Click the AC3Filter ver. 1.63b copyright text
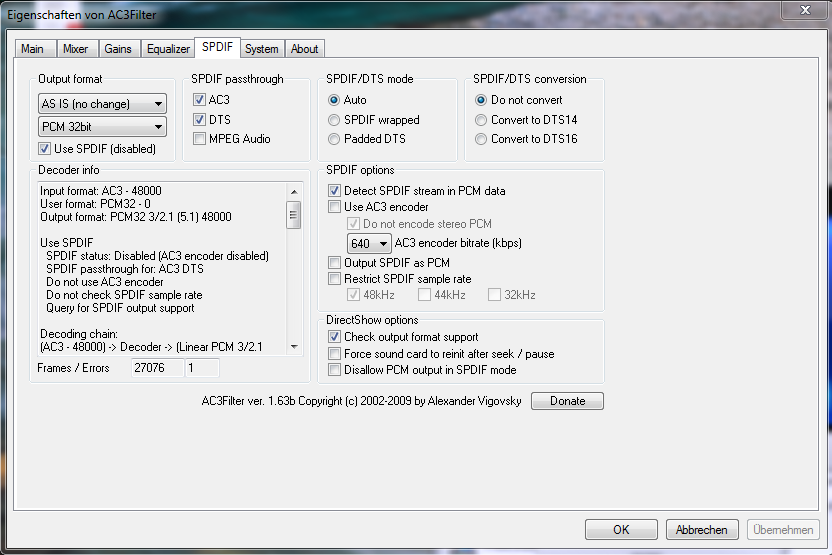This screenshot has width=832, height=555. point(361,401)
